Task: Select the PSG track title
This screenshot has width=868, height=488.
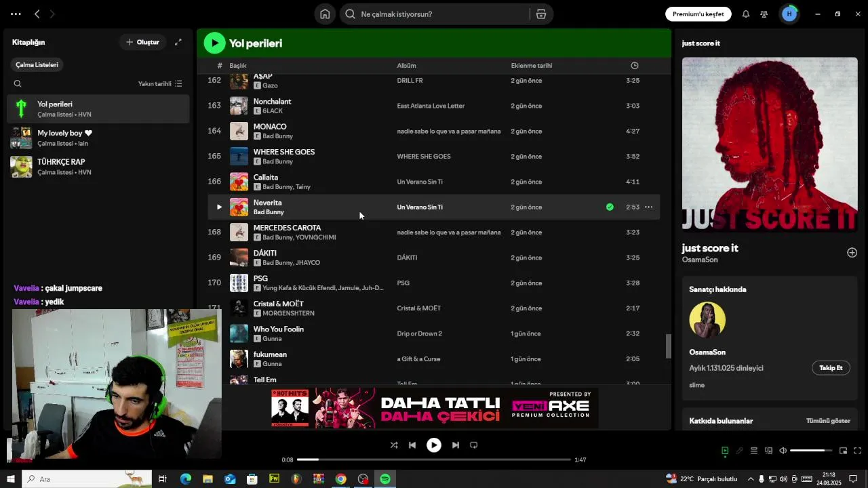Action: [261, 279]
